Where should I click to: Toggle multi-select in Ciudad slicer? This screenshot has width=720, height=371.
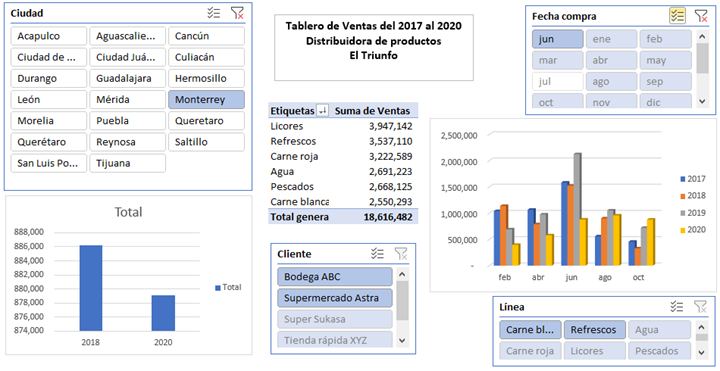(214, 13)
